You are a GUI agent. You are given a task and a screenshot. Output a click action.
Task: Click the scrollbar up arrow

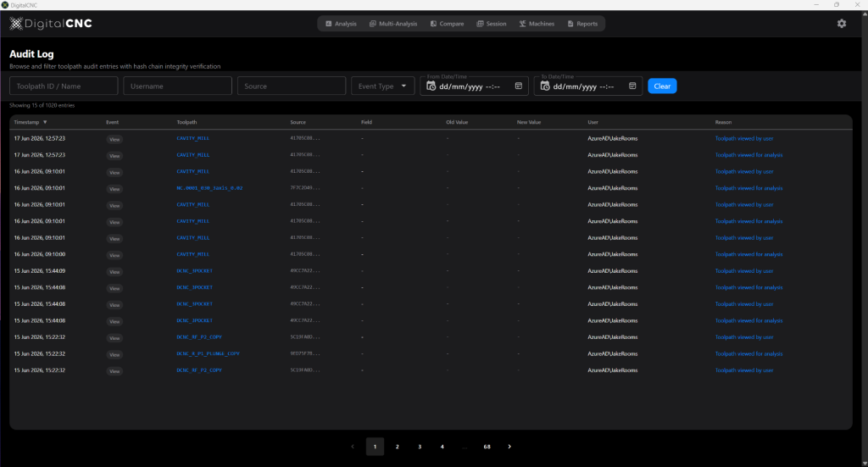(x=865, y=14)
